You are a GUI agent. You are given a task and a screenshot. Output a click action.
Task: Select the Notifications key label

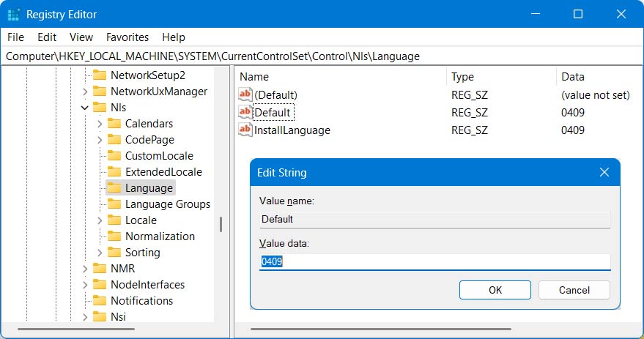pyautogui.click(x=141, y=300)
